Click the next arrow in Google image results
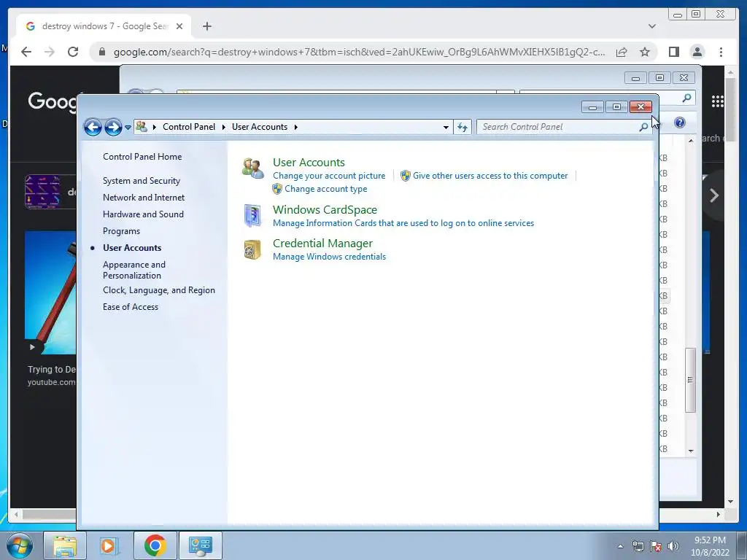Image resolution: width=747 pixels, height=560 pixels. point(713,195)
